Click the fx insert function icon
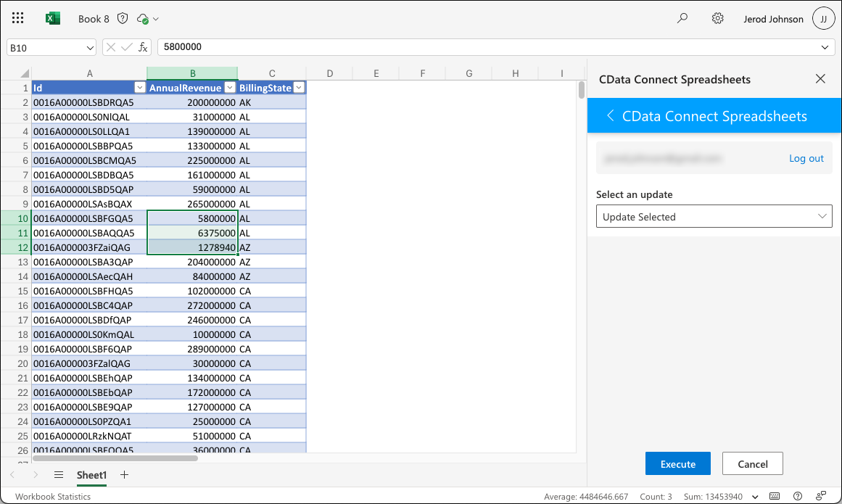This screenshot has height=504, width=842. click(x=143, y=47)
